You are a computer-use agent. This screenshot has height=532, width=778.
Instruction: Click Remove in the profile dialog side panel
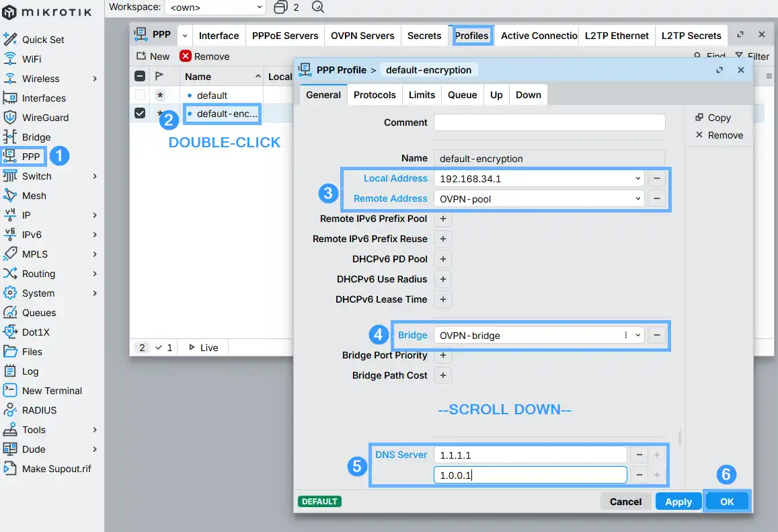click(719, 135)
